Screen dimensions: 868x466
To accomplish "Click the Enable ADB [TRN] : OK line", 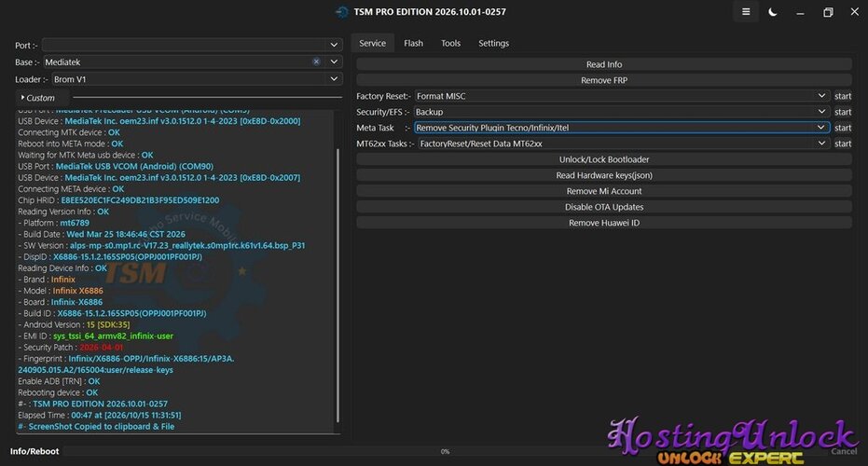I will click(59, 381).
